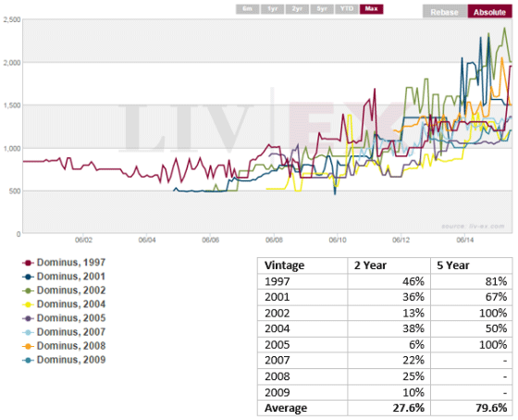Click the 1,000 y-axis label

tap(11, 148)
